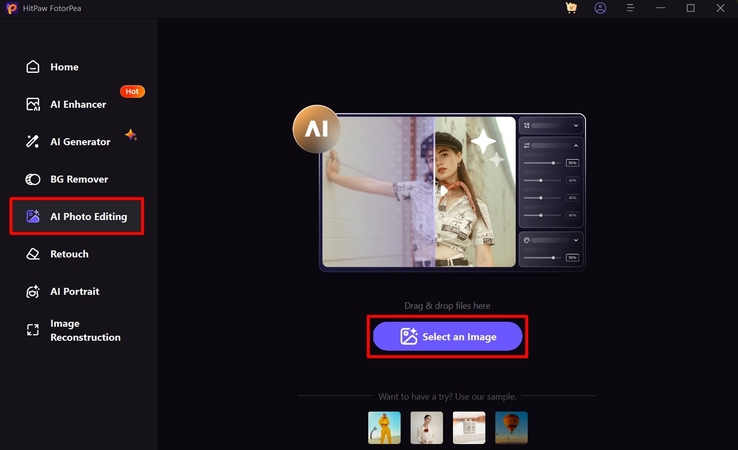
Task: Click the before/after preview illustration
Action: (453, 192)
